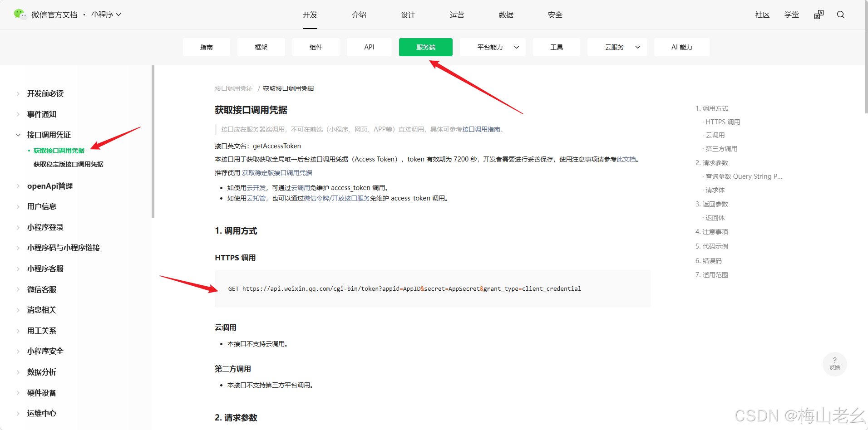Go to the 学堂 link
This screenshot has height=430, width=868.
[x=792, y=15]
